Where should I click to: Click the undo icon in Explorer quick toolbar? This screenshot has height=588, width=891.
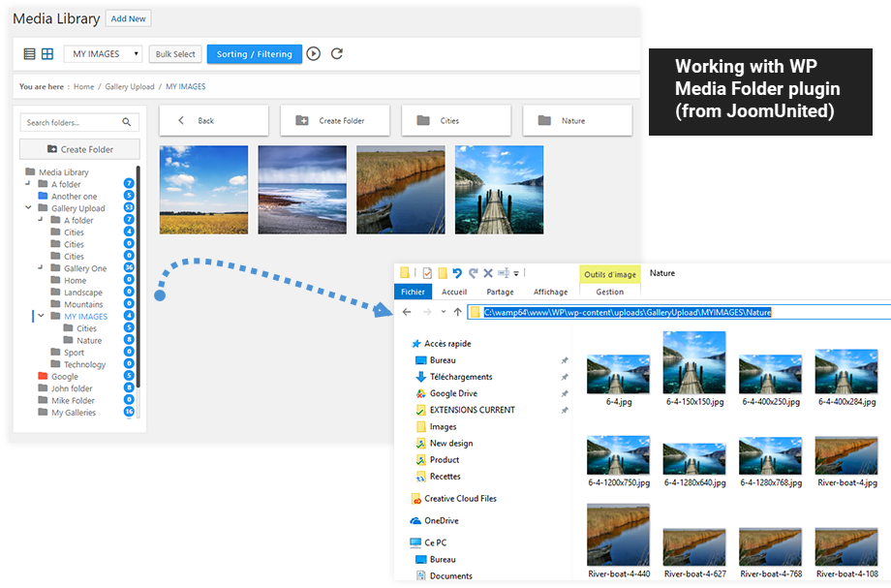[x=457, y=273]
